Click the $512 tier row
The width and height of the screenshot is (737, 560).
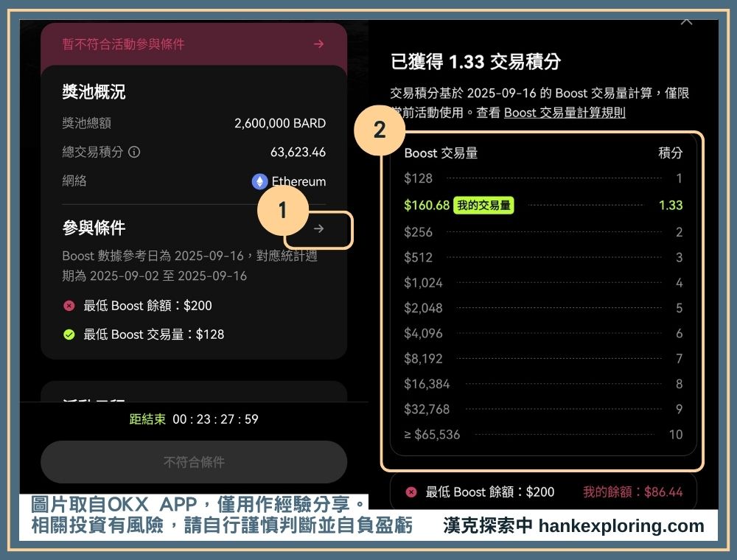click(x=543, y=257)
